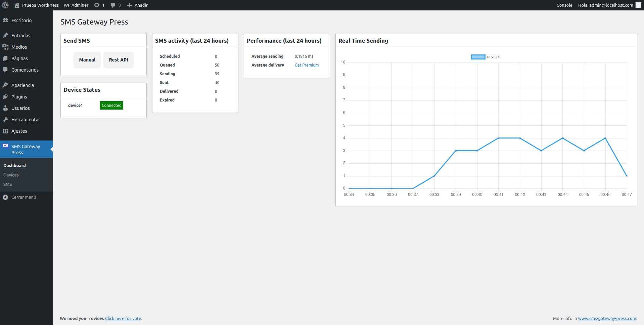
Task: Click the green Connected status badge
Action: pos(111,105)
